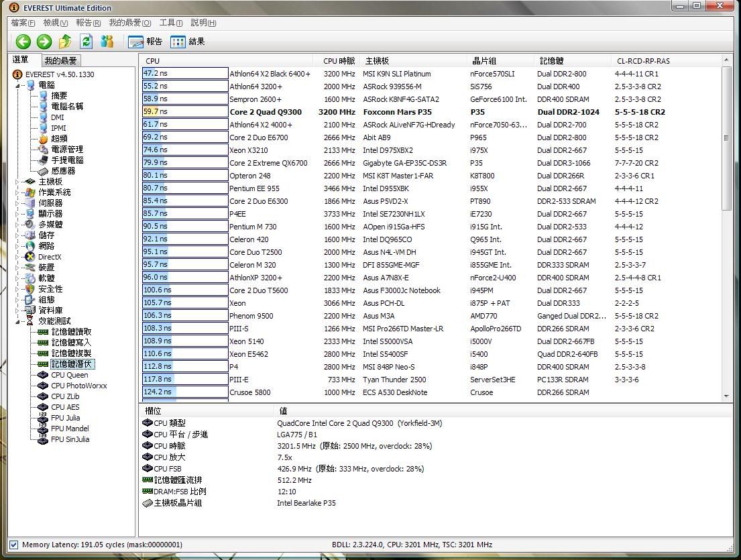
Task: Switch to the 我的最愛 sidebar tab
Action: pyautogui.click(x=60, y=60)
